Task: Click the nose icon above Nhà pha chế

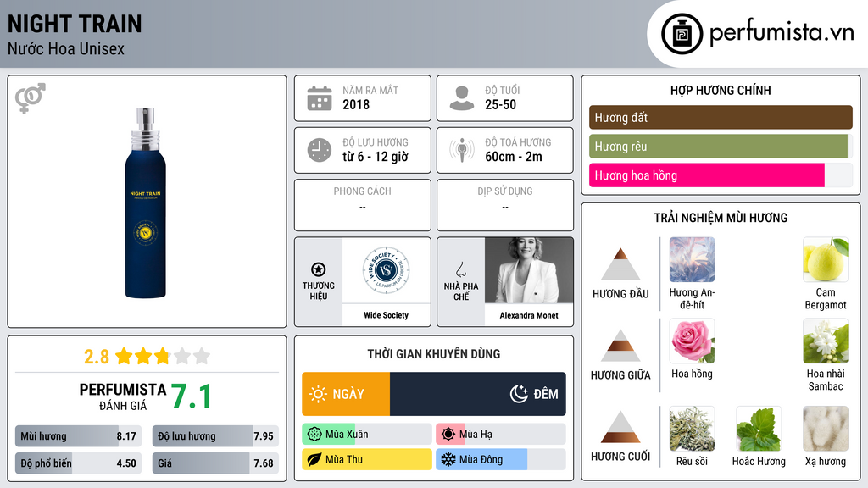Action: click(x=460, y=269)
